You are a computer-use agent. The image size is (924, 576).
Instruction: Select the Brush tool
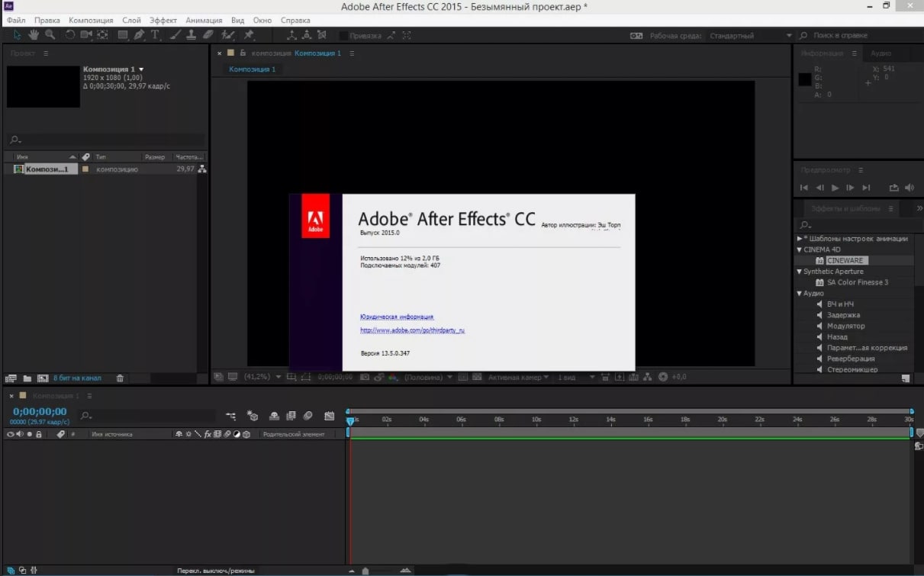pos(175,35)
